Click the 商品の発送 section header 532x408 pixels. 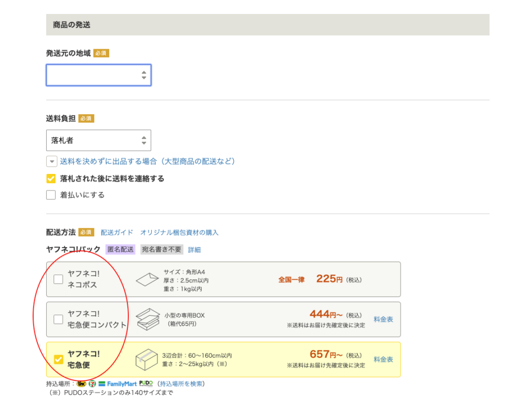[268, 25]
